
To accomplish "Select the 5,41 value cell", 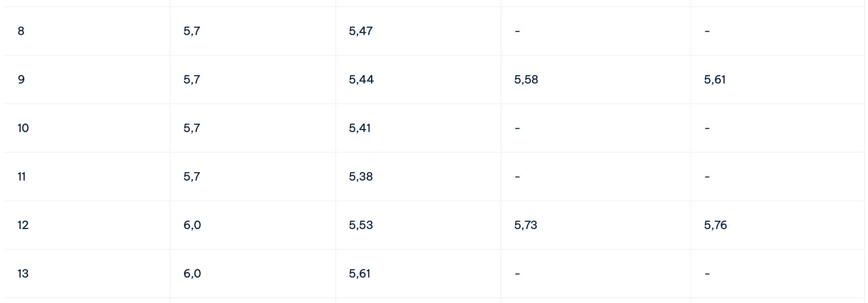I will 418,128.
